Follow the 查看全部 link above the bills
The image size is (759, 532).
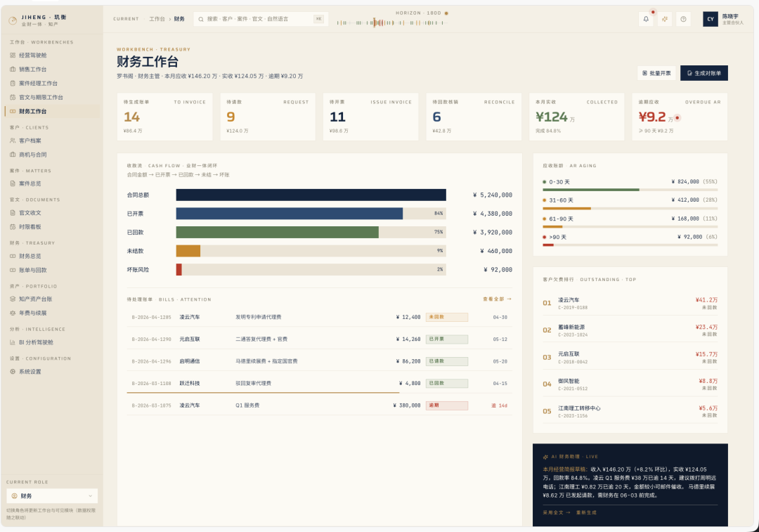pyautogui.click(x=497, y=299)
